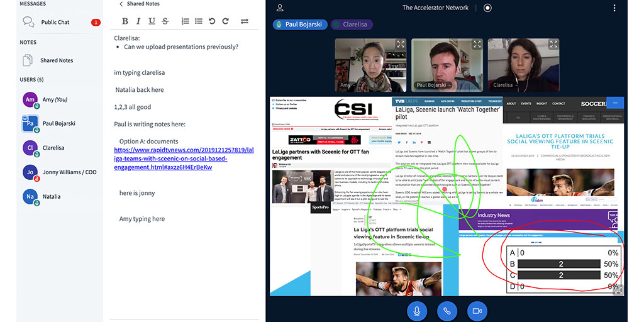The height and width of the screenshot is (322, 644).
Task: Toggle webcam sharing with camera button
Action: [477, 311]
